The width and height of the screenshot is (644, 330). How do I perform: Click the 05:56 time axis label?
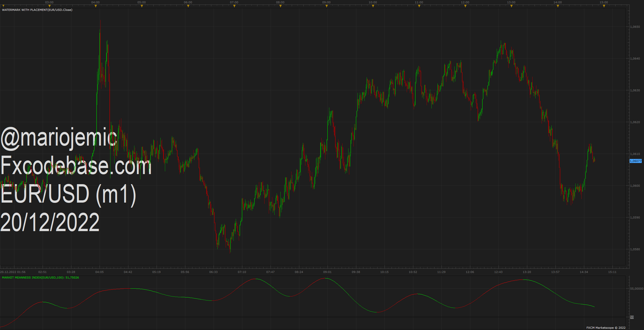point(185,272)
